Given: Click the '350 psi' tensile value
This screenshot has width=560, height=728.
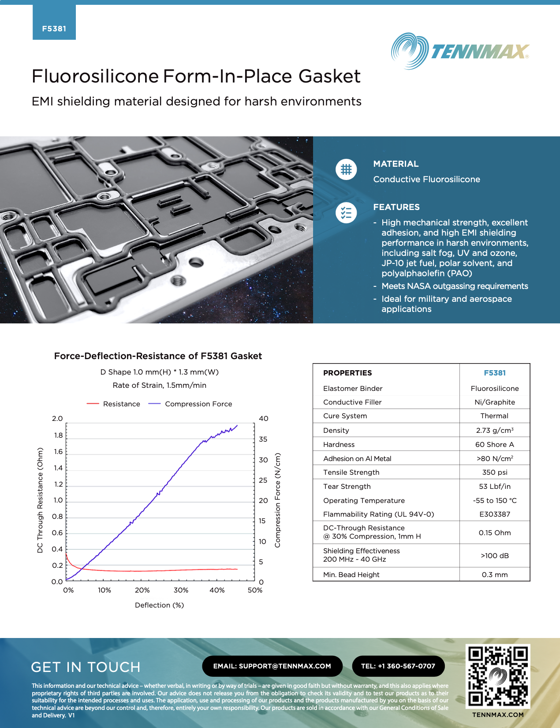Looking at the screenshot, I should (x=495, y=473).
